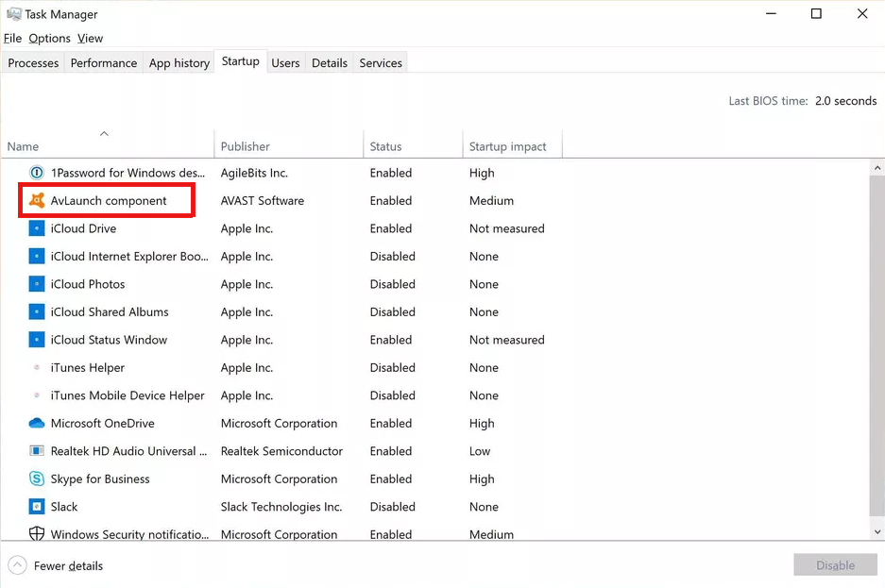This screenshot has height=588, width=885.
Task: Click the Disable button
Action: click(835, 565)
